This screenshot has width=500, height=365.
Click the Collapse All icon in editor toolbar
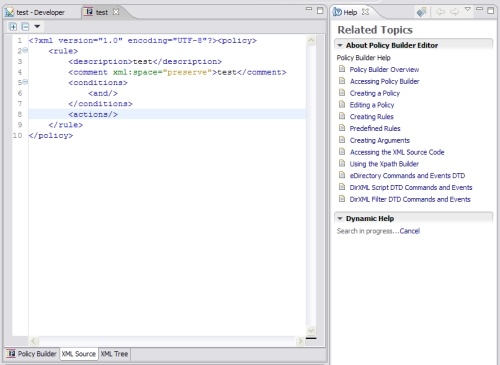coord(25,26)
